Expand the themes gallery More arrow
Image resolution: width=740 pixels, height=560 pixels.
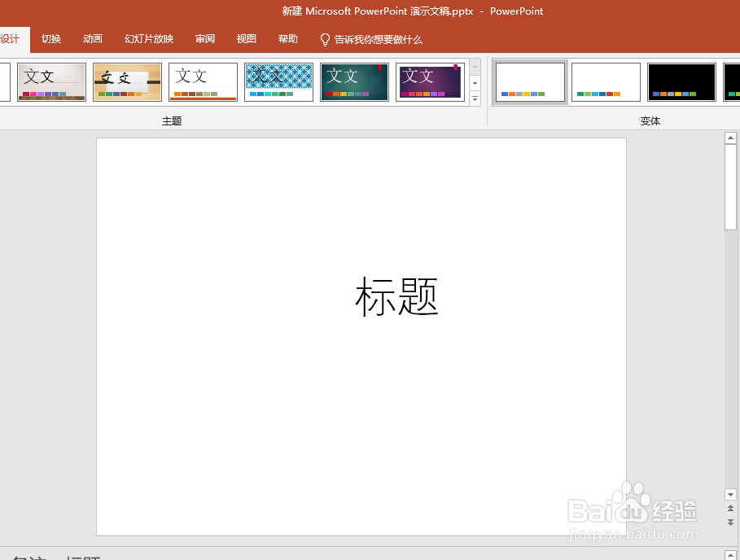(x=475, y=98)
